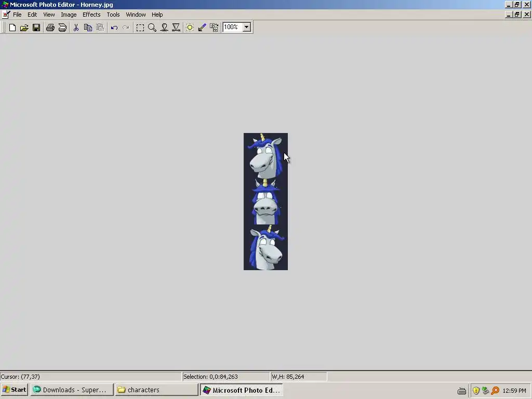Click the Redo arrow icon

click(126, 28)
